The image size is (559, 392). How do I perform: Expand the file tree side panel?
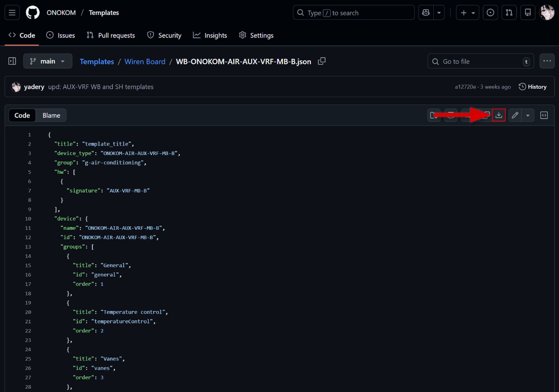click(12, 61)
